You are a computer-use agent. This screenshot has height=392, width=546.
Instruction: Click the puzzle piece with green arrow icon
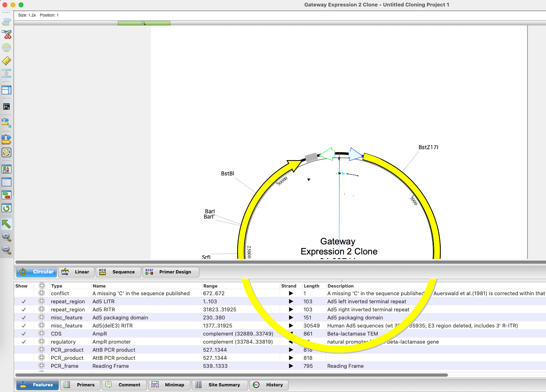click(6, 123)
